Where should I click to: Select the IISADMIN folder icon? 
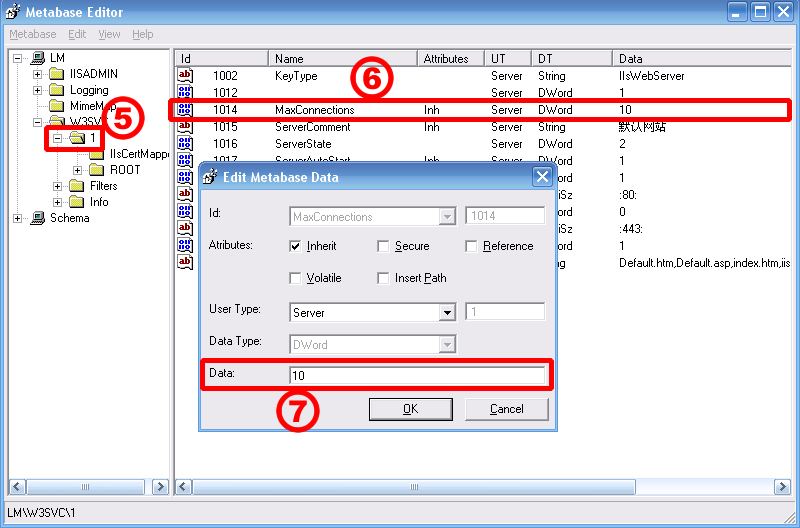coord(57,74)
